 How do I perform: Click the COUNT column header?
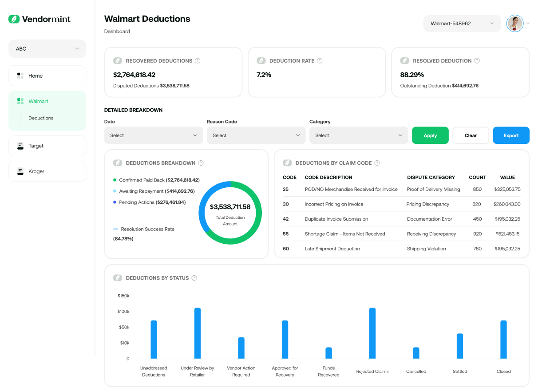pos(478,177)
